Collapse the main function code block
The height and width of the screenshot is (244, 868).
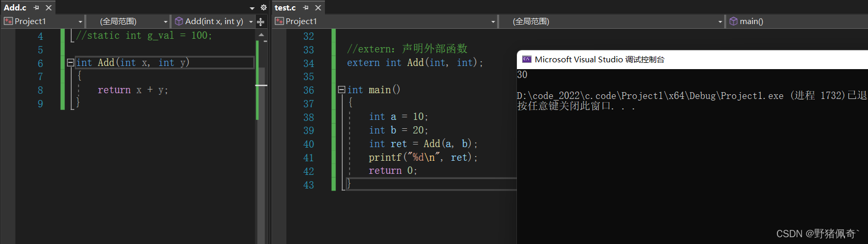342,90
